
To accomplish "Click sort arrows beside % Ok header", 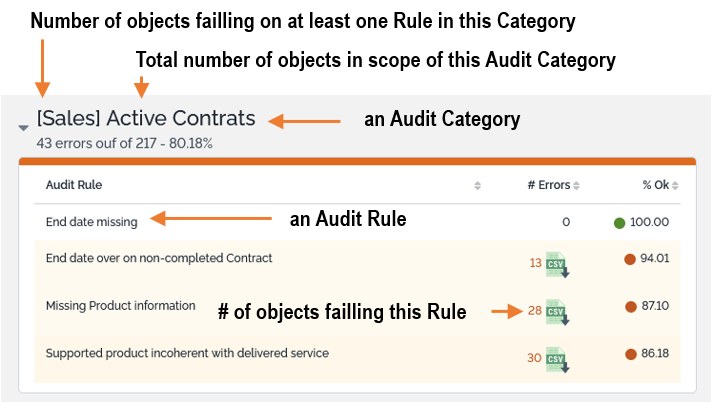I will 675,185.
